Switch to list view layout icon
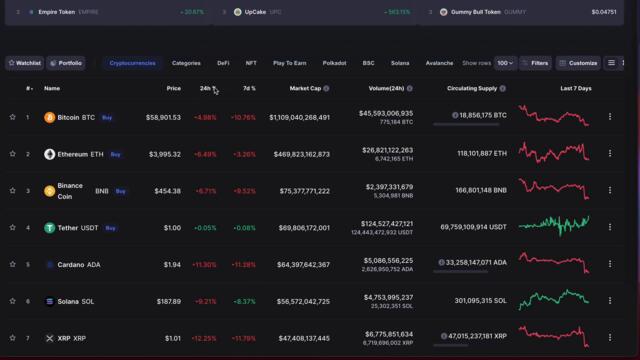This screenshot has width=640, height=360. [x=611, y=63]
